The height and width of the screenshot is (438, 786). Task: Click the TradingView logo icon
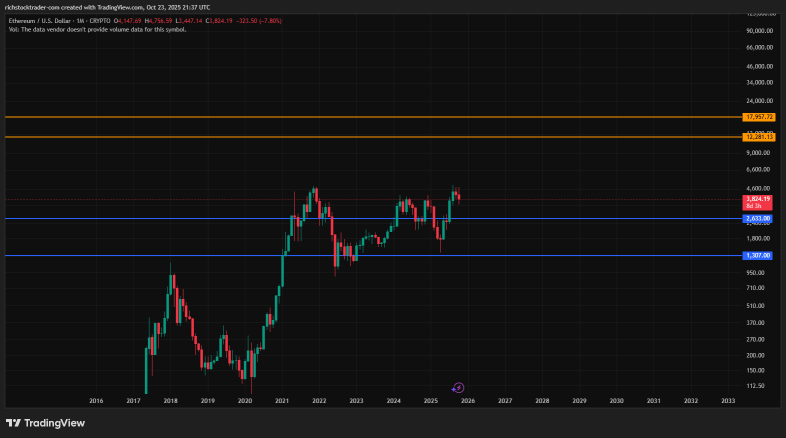13,423
